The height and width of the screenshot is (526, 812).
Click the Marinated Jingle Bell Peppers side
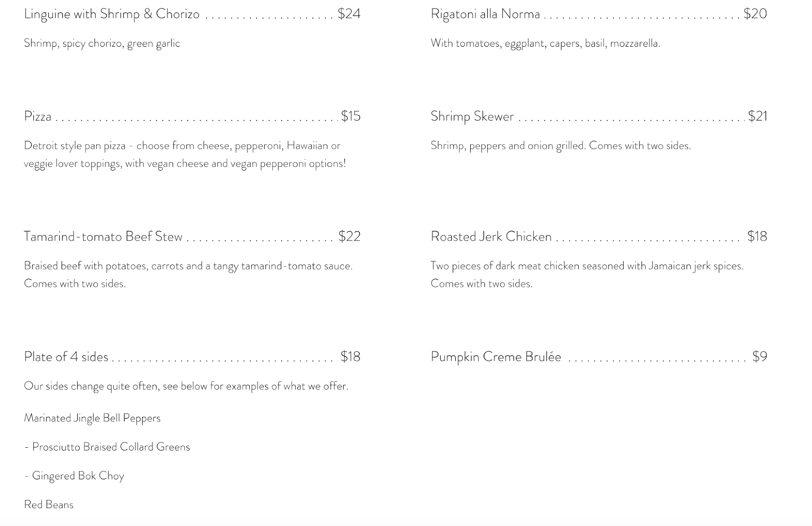[92, 418]
